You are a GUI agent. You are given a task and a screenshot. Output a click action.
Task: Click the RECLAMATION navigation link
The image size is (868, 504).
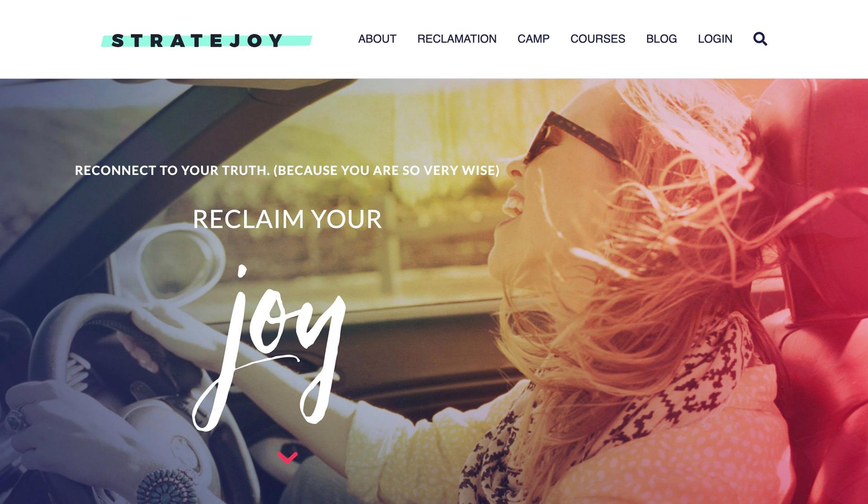click(457, 38)
